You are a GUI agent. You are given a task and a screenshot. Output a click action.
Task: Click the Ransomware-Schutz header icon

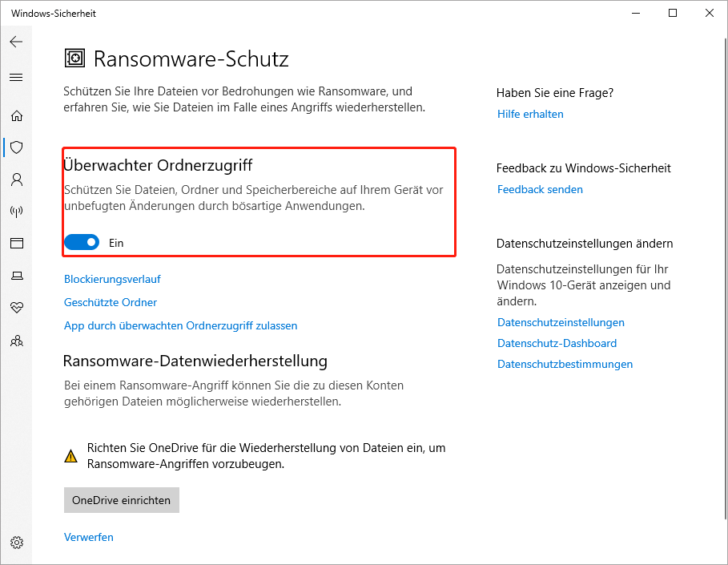(x=74, y=59)
